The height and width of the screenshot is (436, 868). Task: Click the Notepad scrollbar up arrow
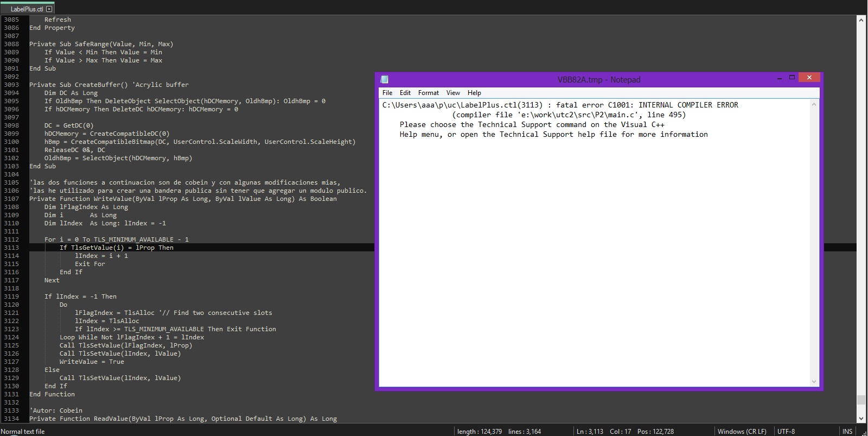814,105
